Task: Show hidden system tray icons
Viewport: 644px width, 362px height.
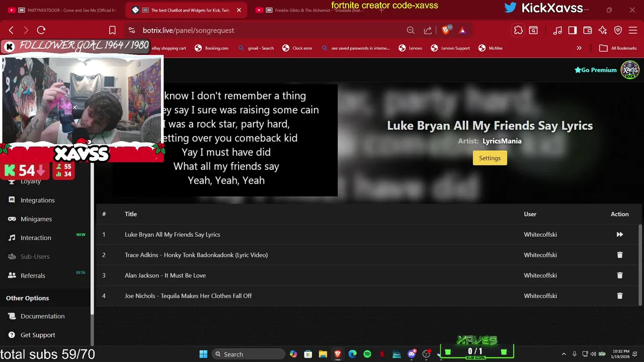Action: tap(563, 354)
